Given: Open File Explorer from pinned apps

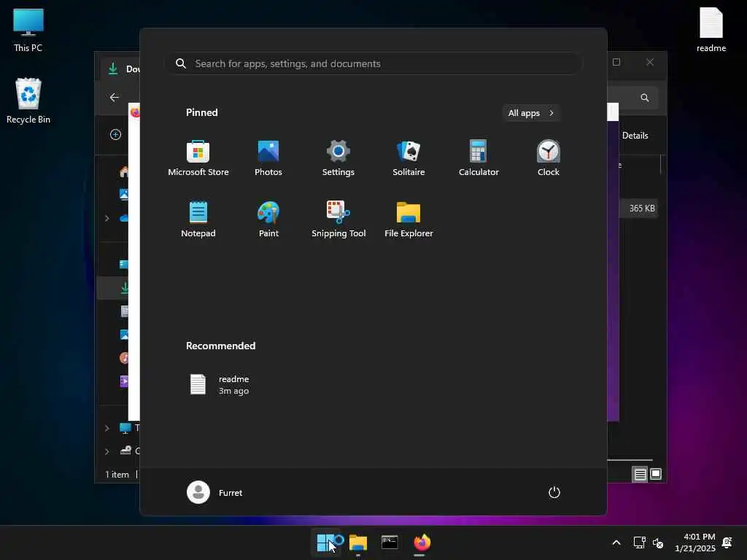Looking at the screenshot, I should click(x=409, y=219).
